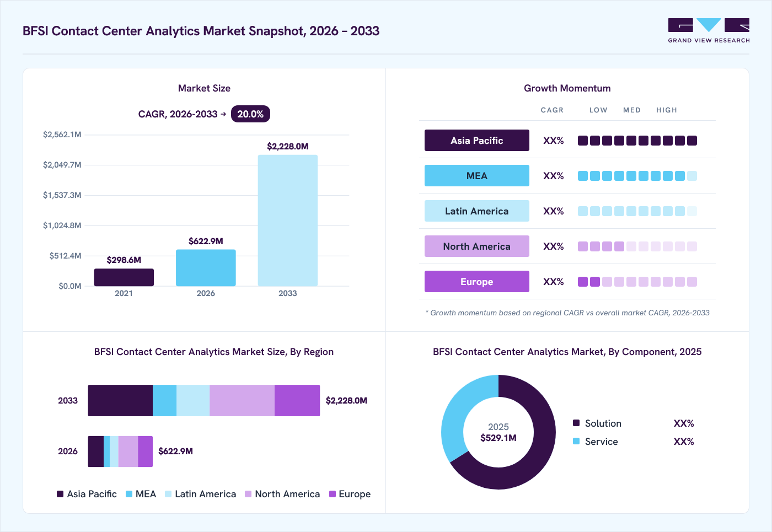Click the HIGH column header

click(667, 110)
